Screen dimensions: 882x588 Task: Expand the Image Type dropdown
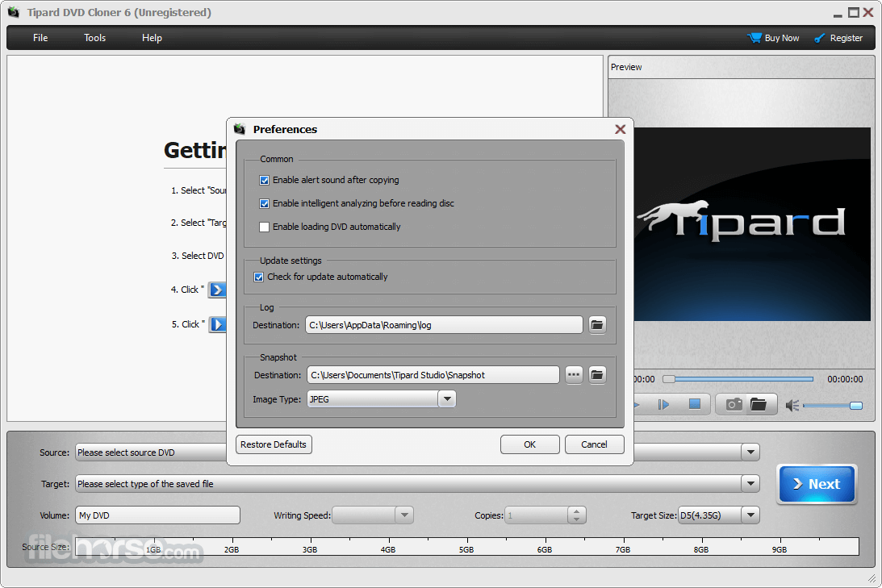tap(446, 399)
